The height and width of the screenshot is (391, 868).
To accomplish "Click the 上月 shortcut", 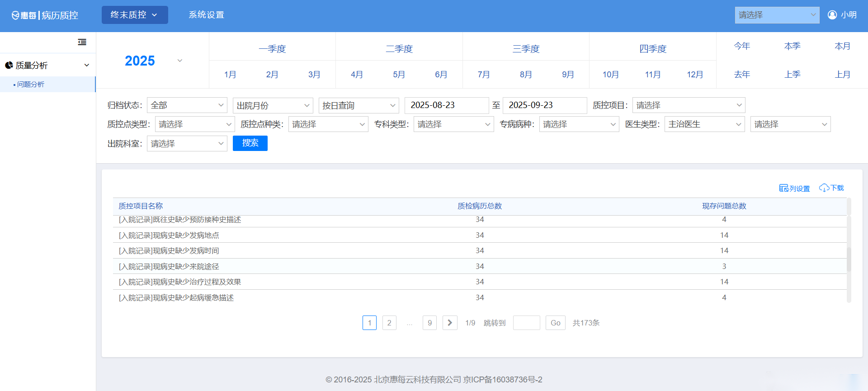I will coord(843,75).
